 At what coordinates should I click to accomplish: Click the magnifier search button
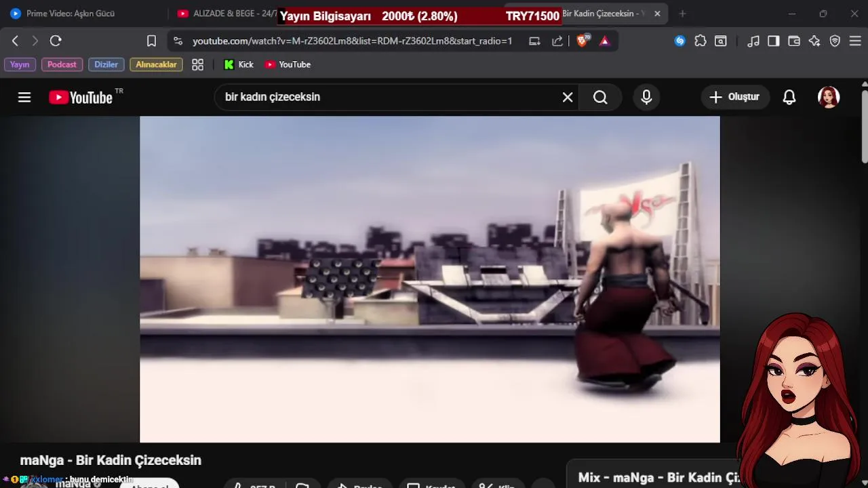(600, 97)
